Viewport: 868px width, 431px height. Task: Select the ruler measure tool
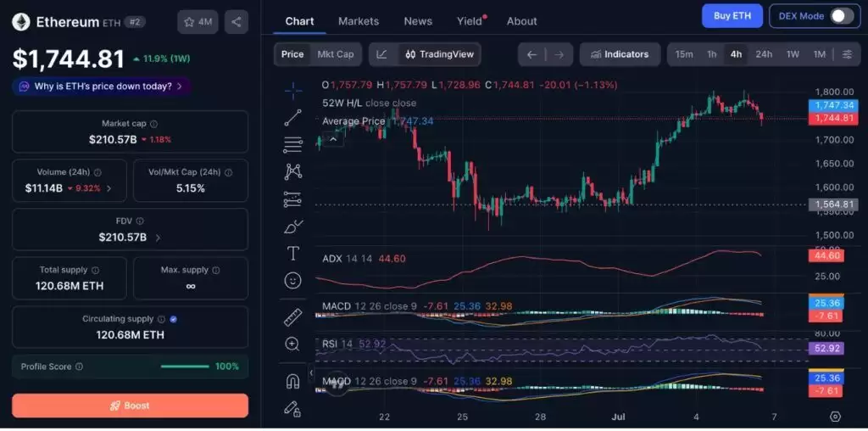[292, 316]
